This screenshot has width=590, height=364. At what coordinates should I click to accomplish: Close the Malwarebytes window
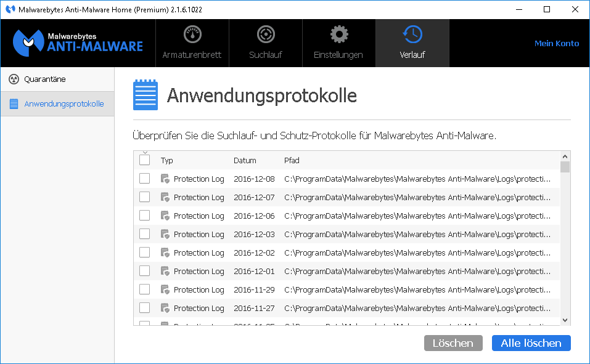click(575, 9)
